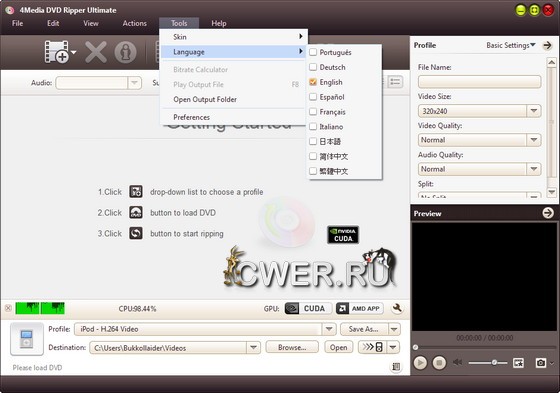Viewport: 560px width, 393px height.
Task: Check Deutsch language
Action: click(313, 67)
